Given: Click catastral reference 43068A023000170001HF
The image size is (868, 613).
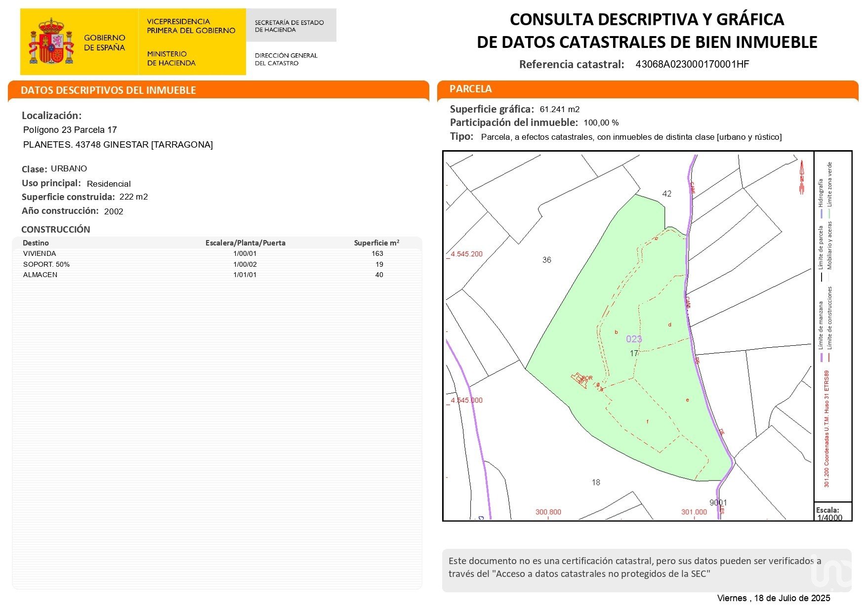Looking at the screenshot, I should coord(692,64).
